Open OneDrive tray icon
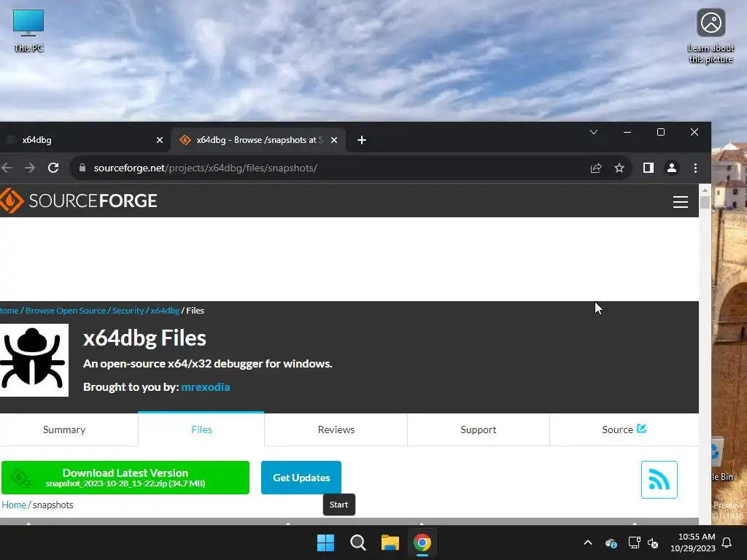Screen dimensions: 747x560 pos(611,542)
